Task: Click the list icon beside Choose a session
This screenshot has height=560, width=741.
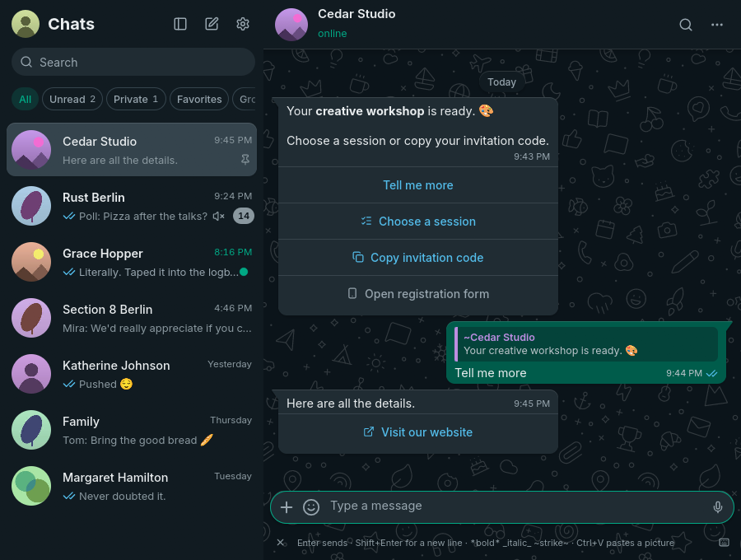Action: (366, 222)
